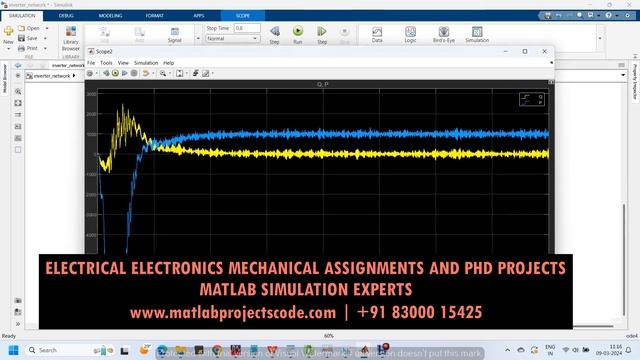Expand the Save dropdown arrow

45,38
